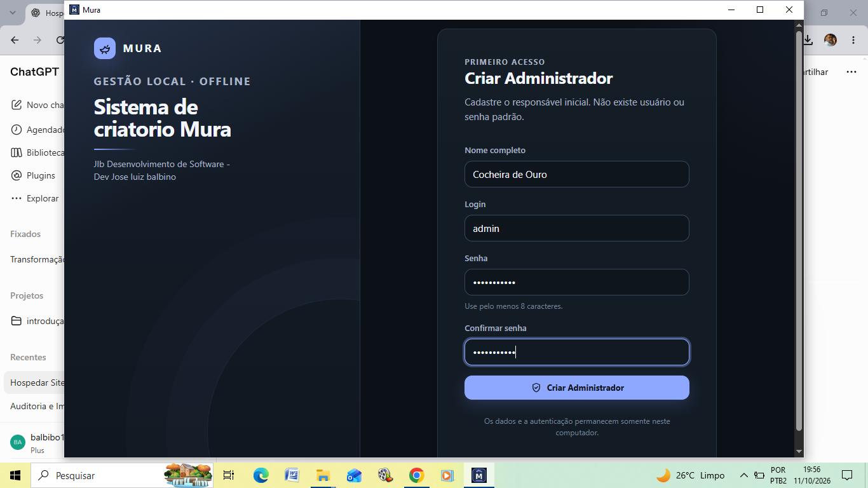Launch Microsoft Edge from taskbar
868x488 pixels.
click(261, 475)
